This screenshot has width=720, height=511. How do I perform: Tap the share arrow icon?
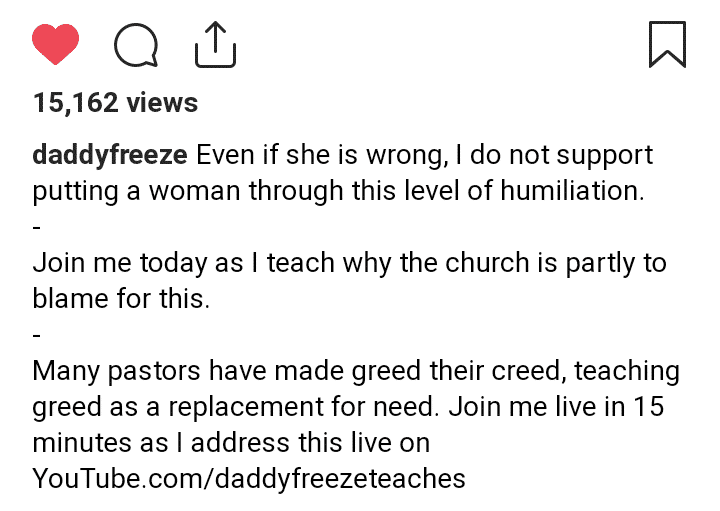tap(213, 44)
